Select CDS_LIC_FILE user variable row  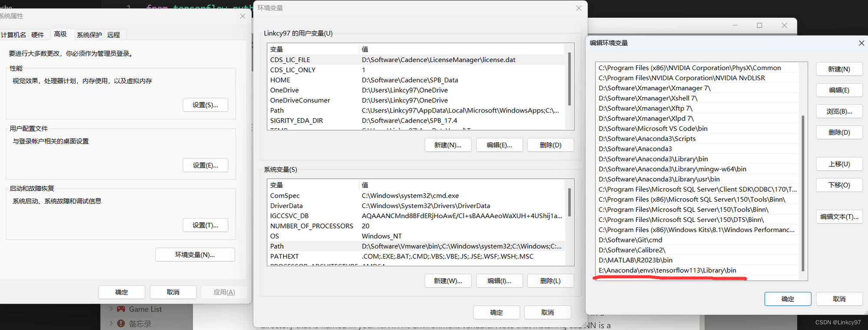click(x=416, y=59)
